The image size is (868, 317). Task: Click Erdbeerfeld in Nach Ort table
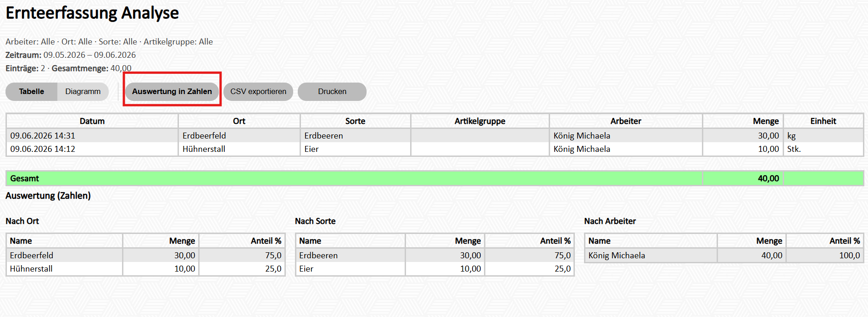[x=32, y=256]
